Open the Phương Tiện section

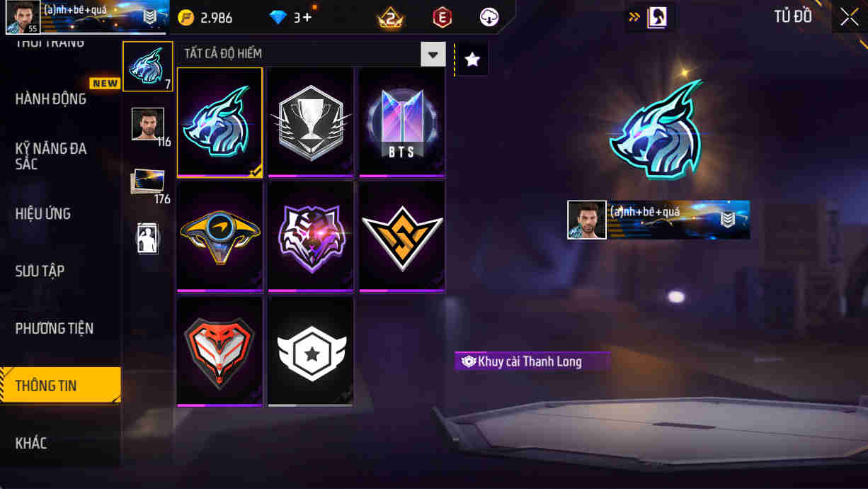(x=55, y=329)
